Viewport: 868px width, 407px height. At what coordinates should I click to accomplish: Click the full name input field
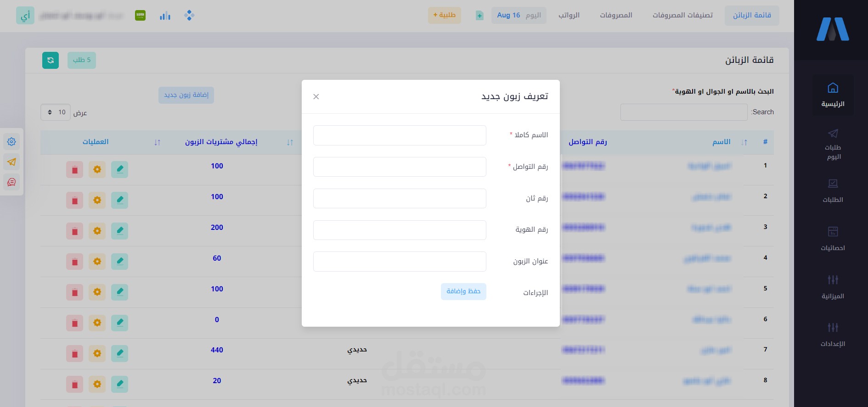(x=400, y=135)
